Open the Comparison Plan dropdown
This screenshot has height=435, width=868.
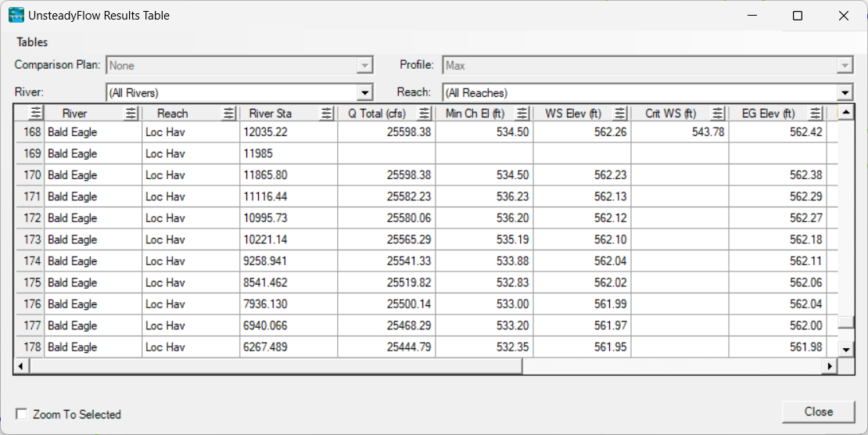[x=365, y=67]
